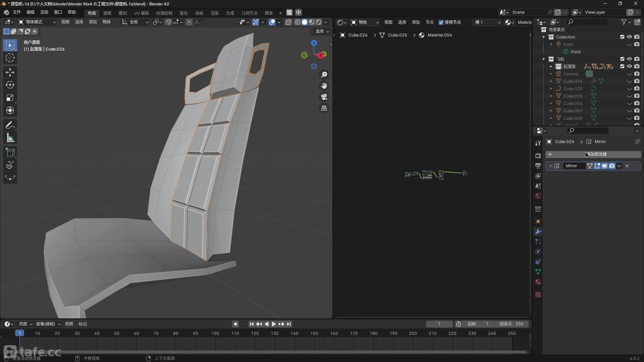
Task: Open the Object Constraints properties tab
Action: 538,262
